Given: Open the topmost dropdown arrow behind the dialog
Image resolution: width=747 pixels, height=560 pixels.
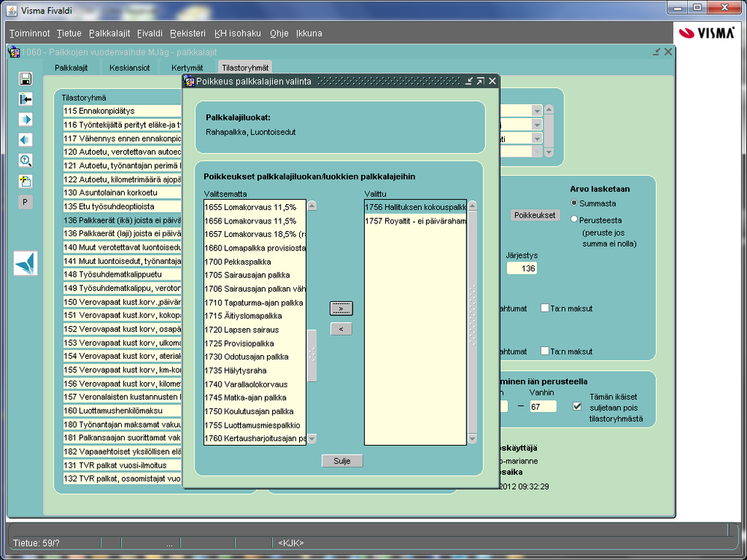Looking at the screenshot, I should (538, 111).
